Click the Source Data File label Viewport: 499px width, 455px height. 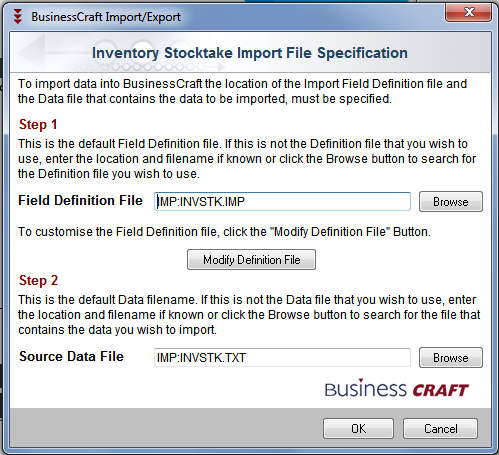(71, 356)
